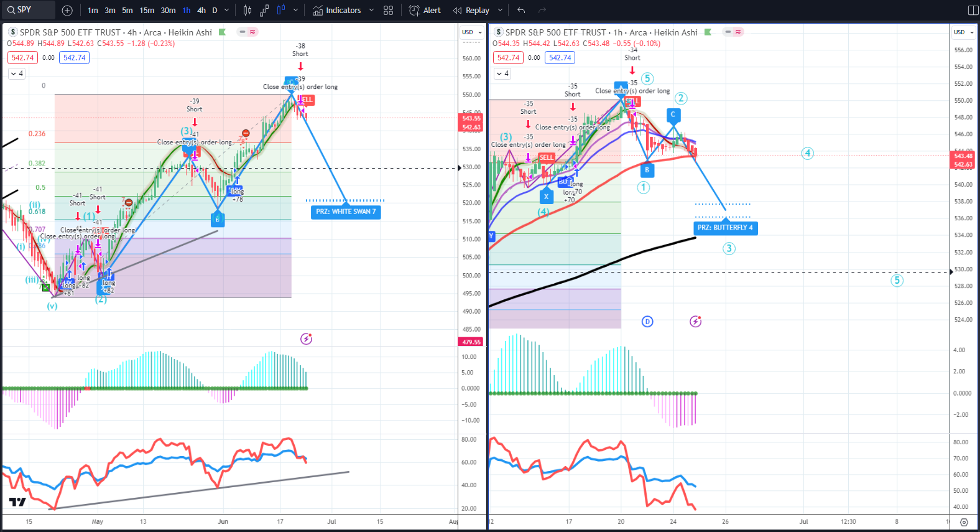Viewport: 980px width, 532px height.
Task: Collapse the 4 indicators legend on 1h chart
Action: [x=502, y=73]
